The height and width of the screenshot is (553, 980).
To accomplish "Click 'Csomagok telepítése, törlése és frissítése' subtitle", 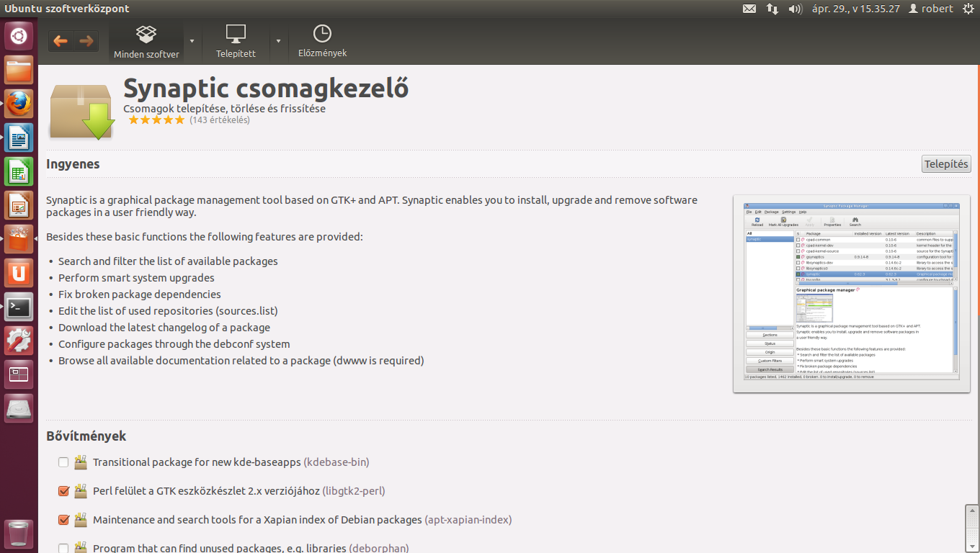I will (224, 109).
